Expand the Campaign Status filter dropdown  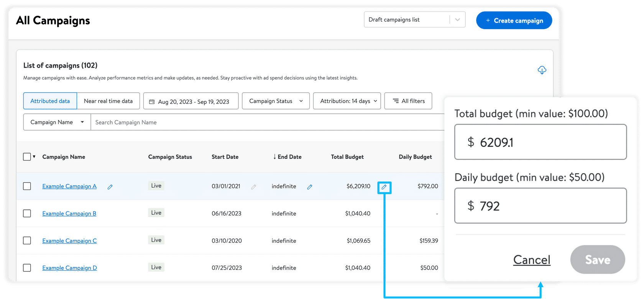point(276,101)
